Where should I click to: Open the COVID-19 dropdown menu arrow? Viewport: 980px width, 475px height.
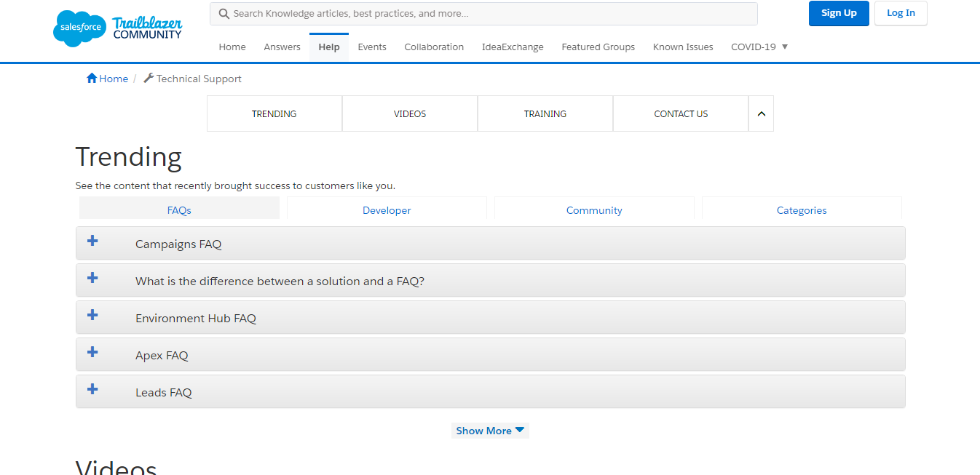coord(785,47)
